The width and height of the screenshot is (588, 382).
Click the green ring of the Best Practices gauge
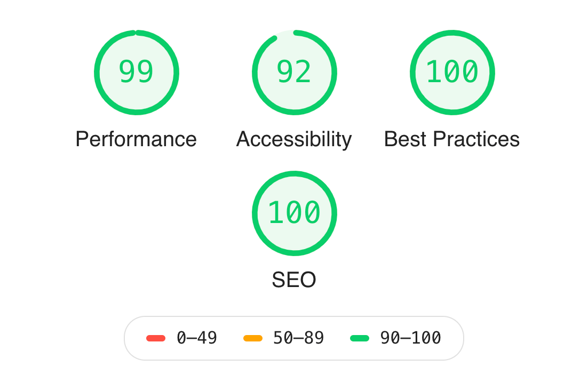412,73
